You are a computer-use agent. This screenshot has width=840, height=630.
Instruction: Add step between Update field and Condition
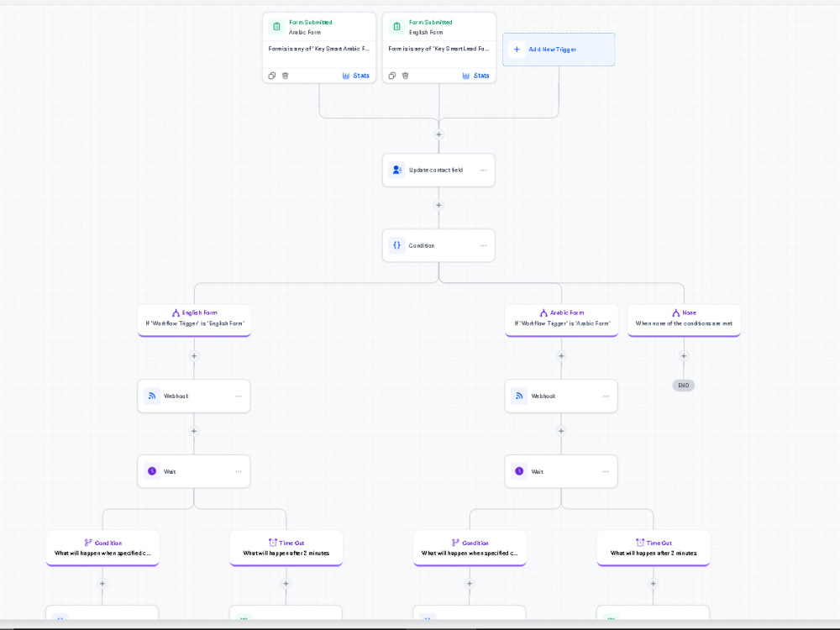(x=438, y=205)
